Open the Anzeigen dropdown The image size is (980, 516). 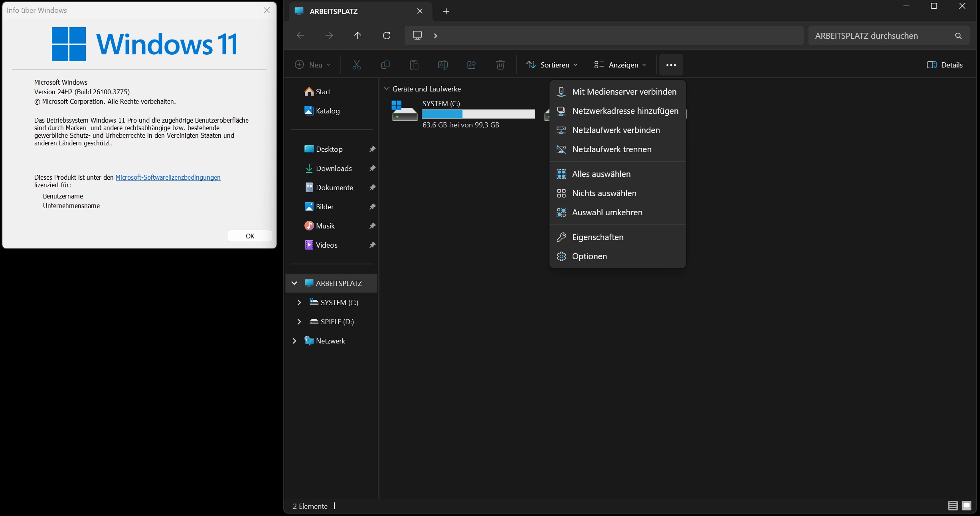pos(620,65)
